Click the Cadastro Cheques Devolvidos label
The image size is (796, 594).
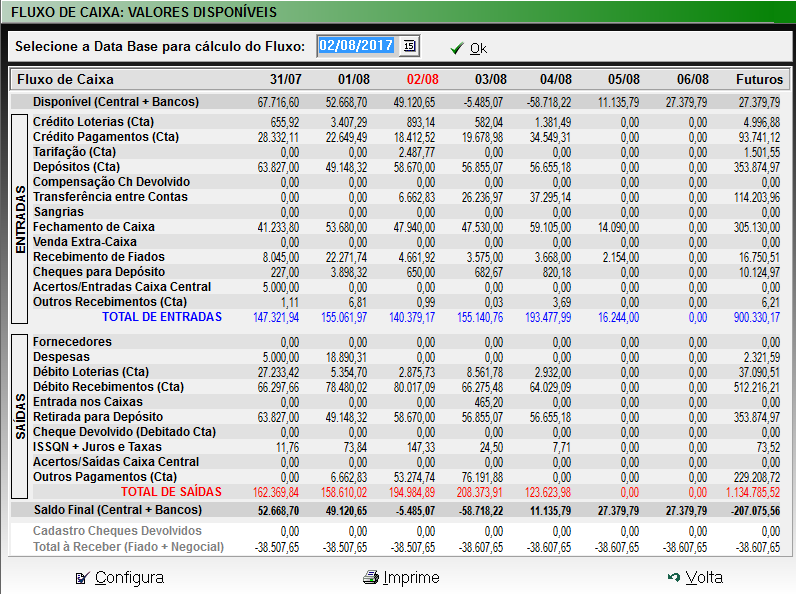coord(117,531)
